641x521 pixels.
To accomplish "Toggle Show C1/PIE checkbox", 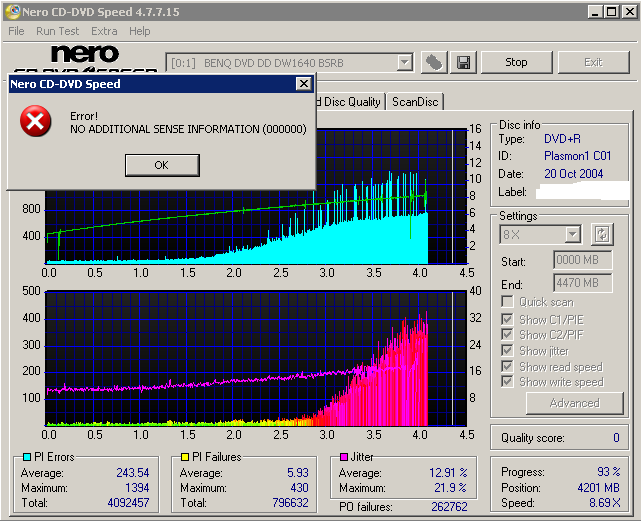I will [x=507, y=319].
